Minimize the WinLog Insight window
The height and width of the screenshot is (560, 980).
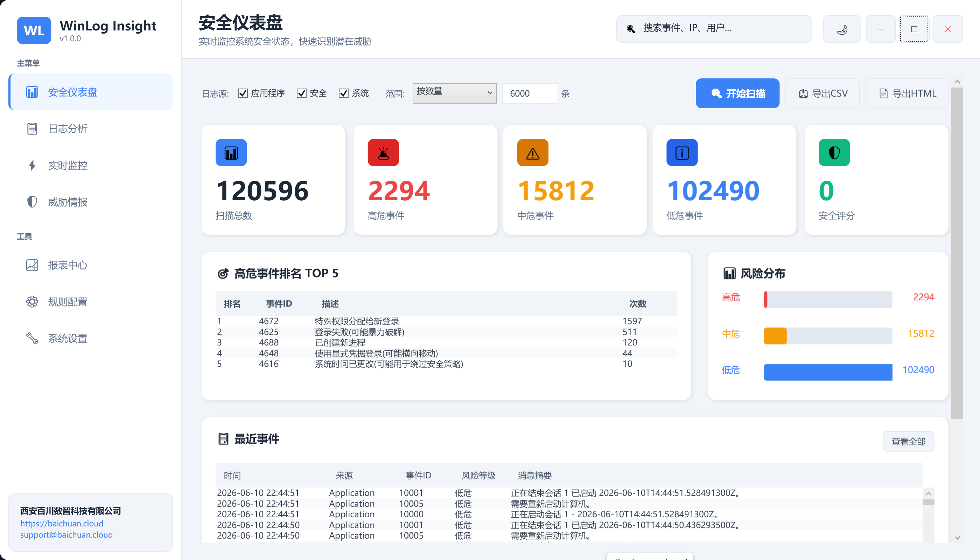pos(881,29)
